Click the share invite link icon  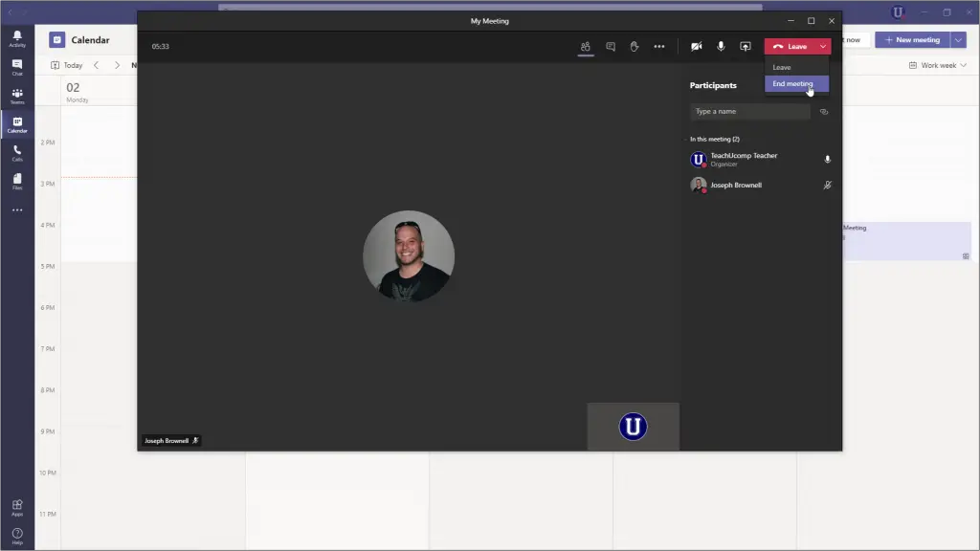point(824,112)
